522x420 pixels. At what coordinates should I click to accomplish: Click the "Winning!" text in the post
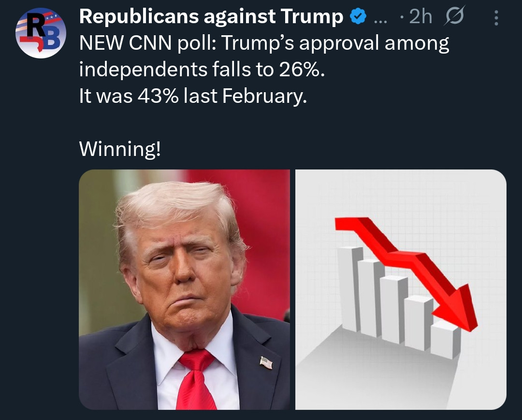click(120, 149)
